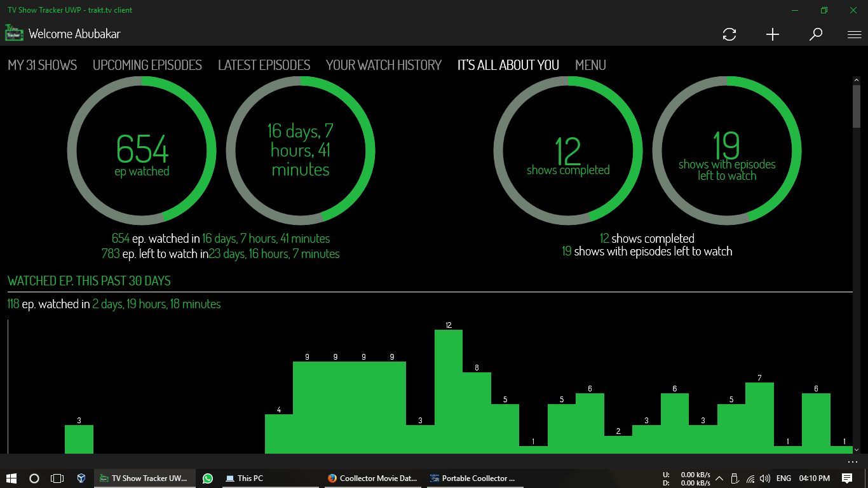Click the scrollbar down arrow
Screen dimensions: 868x488
(857, 450)
